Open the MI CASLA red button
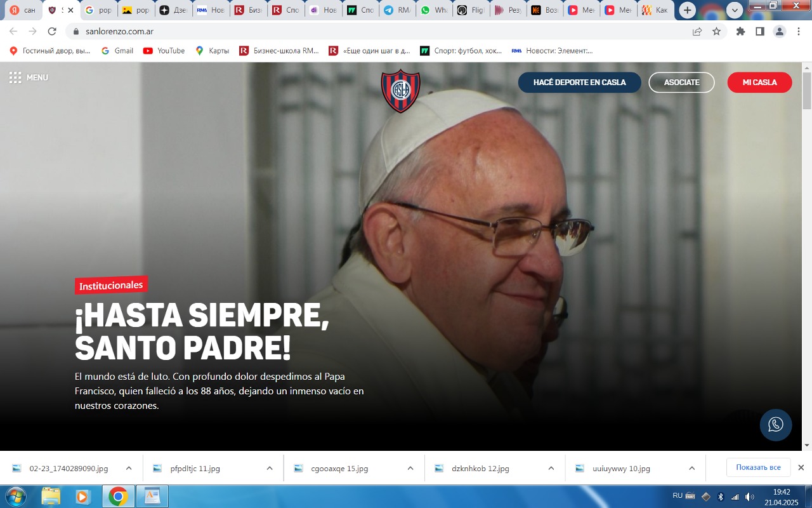This screenshot has height=508, width=812. point(759,83)
